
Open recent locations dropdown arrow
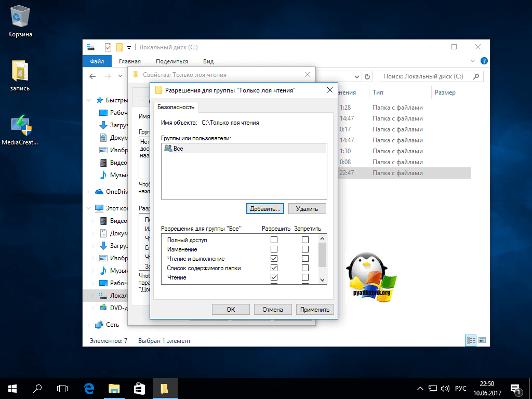tap(120, 76)
